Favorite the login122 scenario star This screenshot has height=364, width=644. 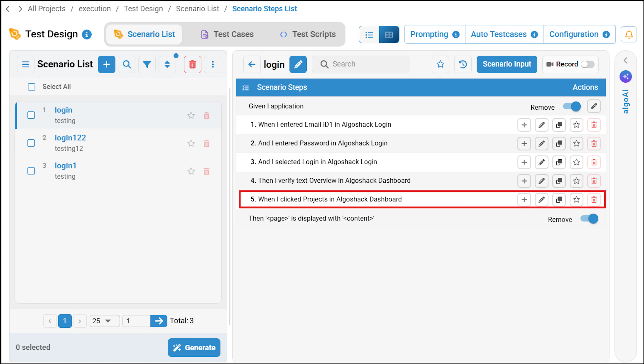click(191, 143)
